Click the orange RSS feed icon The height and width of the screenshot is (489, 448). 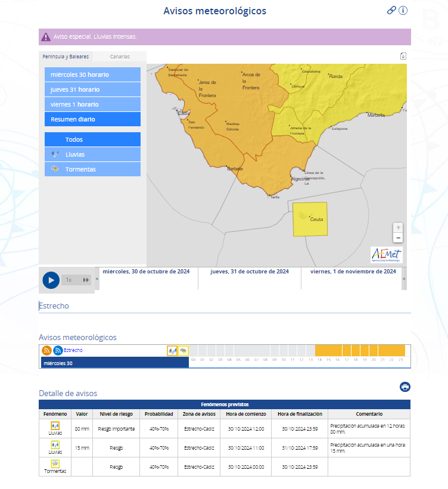coord(46,351)
